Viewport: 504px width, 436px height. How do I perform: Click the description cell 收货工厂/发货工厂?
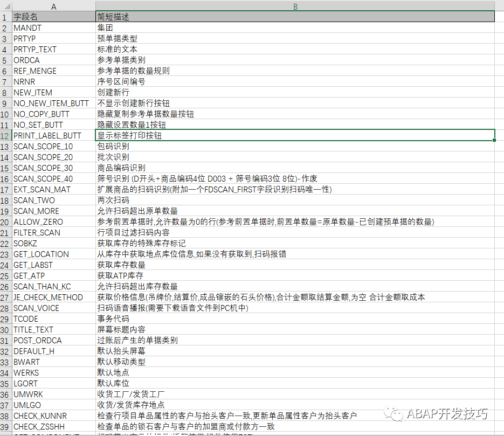295,394
